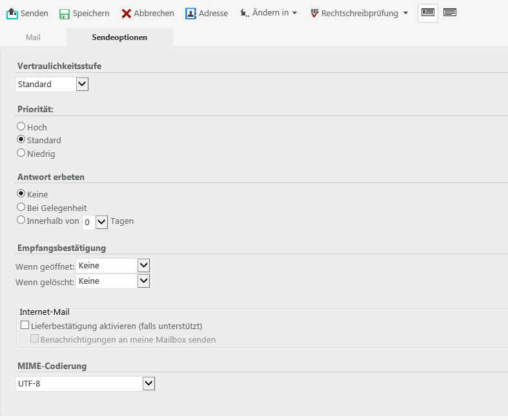508x420 pixels.
Task: Switch to the Mail tab
Action: coord(33,37)
